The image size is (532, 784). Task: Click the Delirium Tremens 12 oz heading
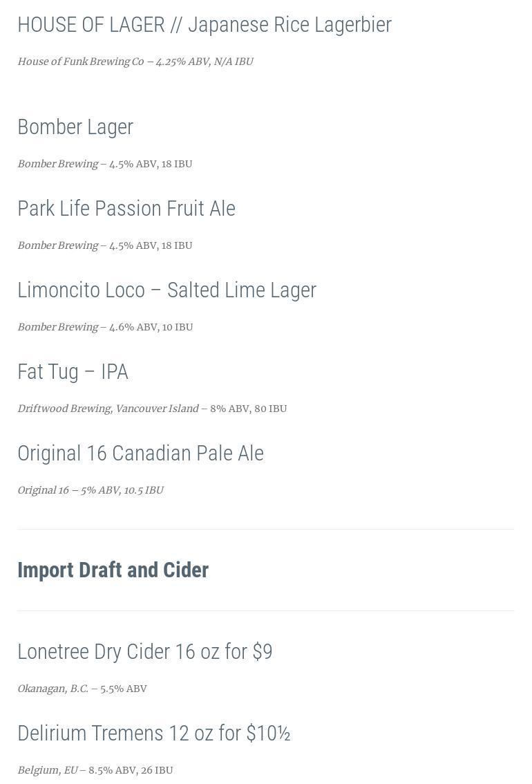pos(153,734)
